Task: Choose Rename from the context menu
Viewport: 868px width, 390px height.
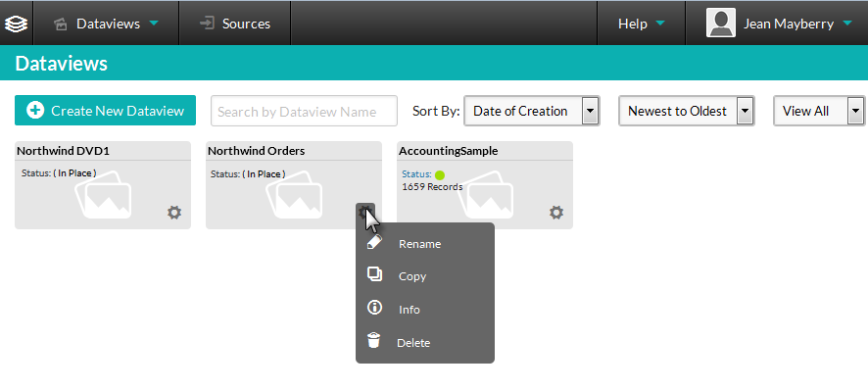Action: (x=419, y=244)
